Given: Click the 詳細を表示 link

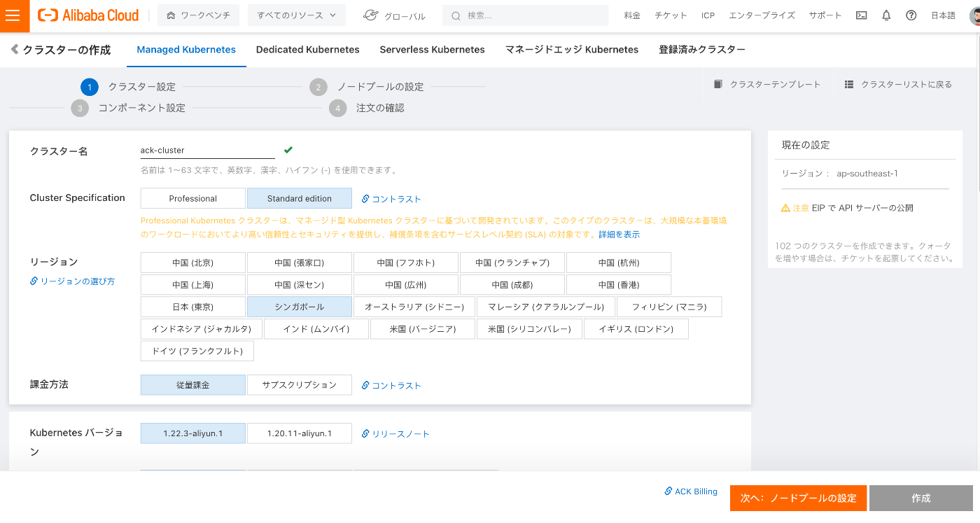Looking at the screenshot, I should 619,235.
